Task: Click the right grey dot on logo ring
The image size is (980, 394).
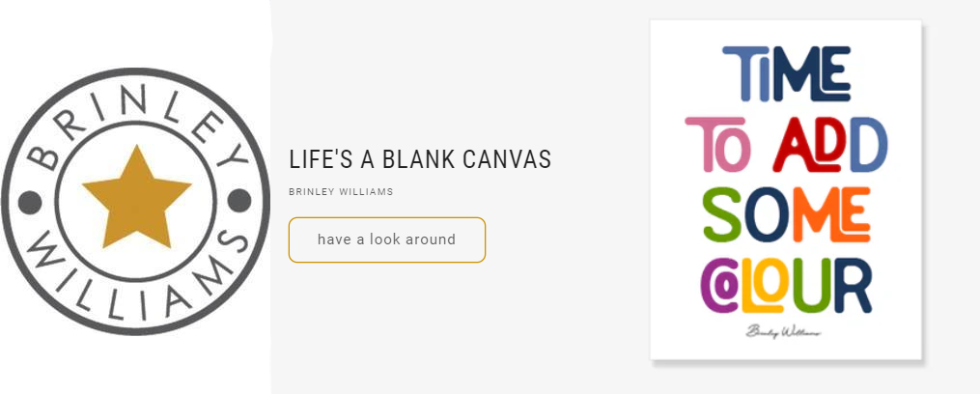Action: click(x=238, y=201)
